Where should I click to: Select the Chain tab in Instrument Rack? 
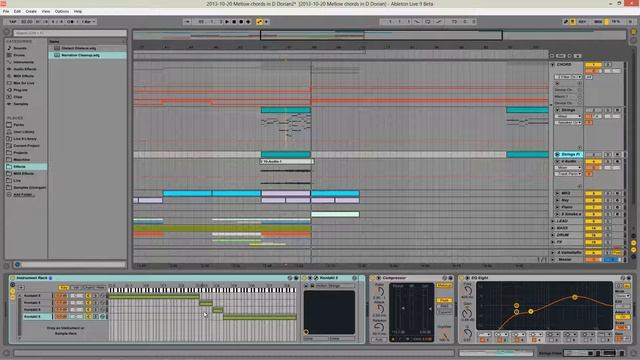click(x=88, y=288)
